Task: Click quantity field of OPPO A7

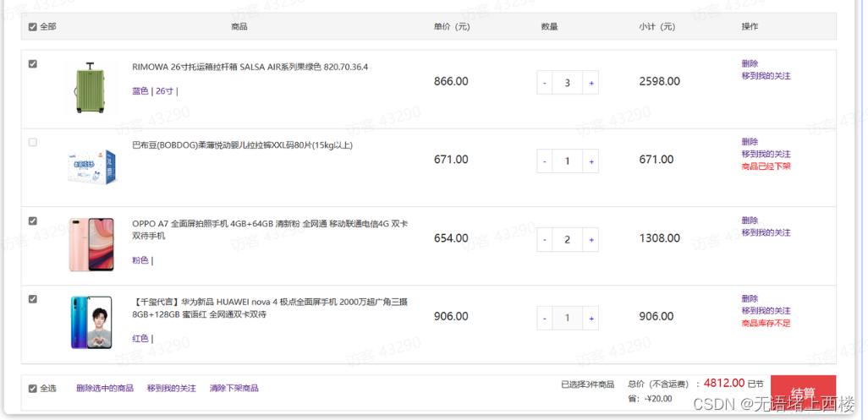Action: pos(568,240)
